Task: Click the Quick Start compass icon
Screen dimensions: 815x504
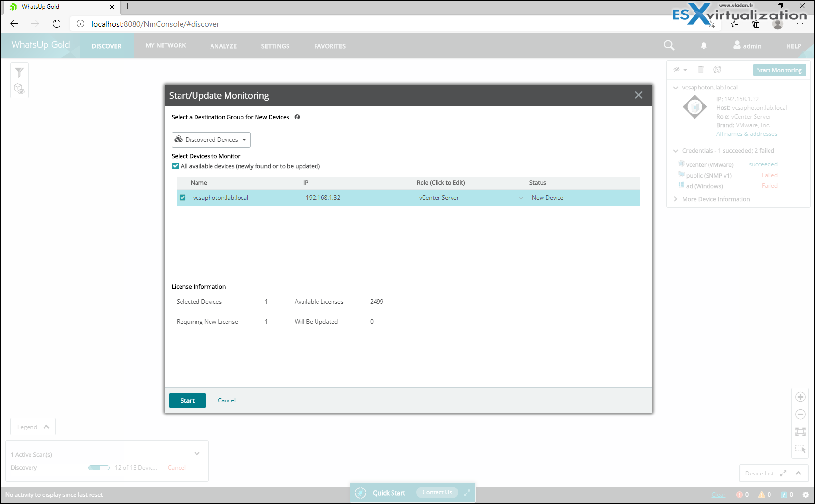Action: click(x=361, y=493)
